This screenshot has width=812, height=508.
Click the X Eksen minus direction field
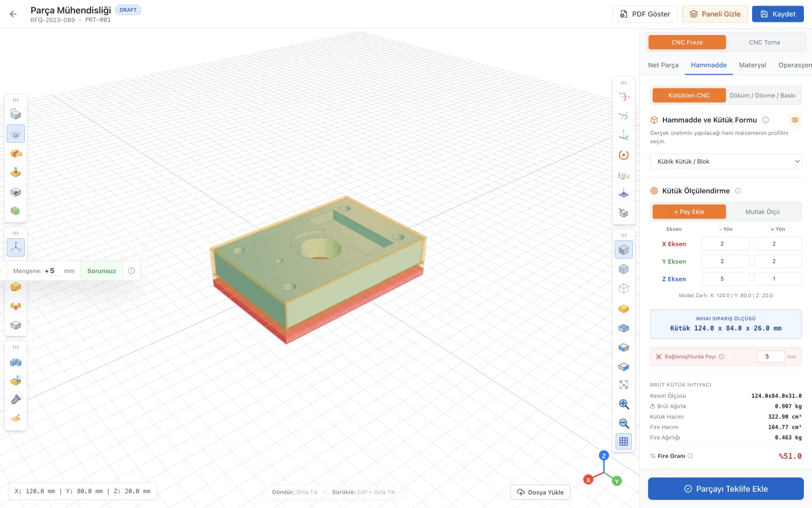click(x=726, y=244)
